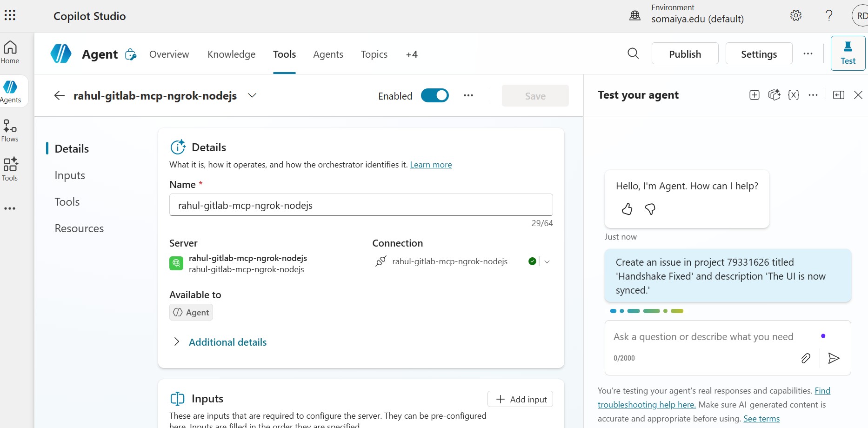The height and width of the screenshot is (428, 868).
Task: Open the activity map icon in test pane
Action: tap(774, 95)
